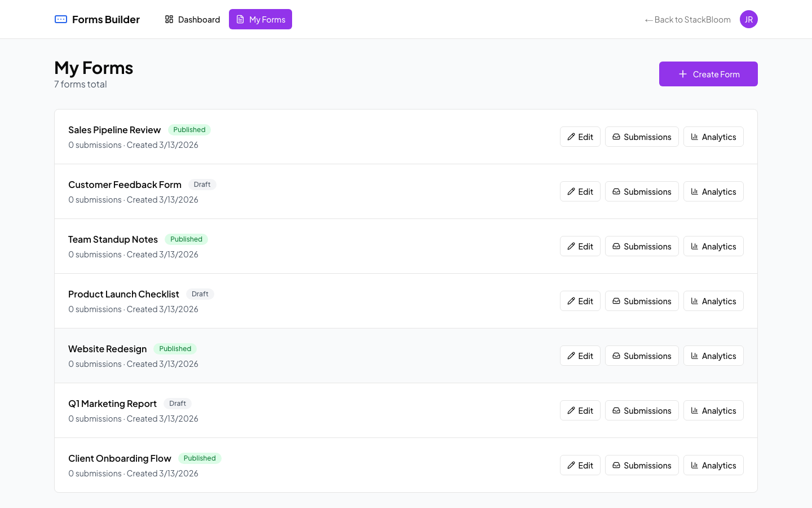Image resolution: width=812 pixels, height=508 pixels.
Task: Click the Published badge next to Website Redesign
Action: (175, 348)
